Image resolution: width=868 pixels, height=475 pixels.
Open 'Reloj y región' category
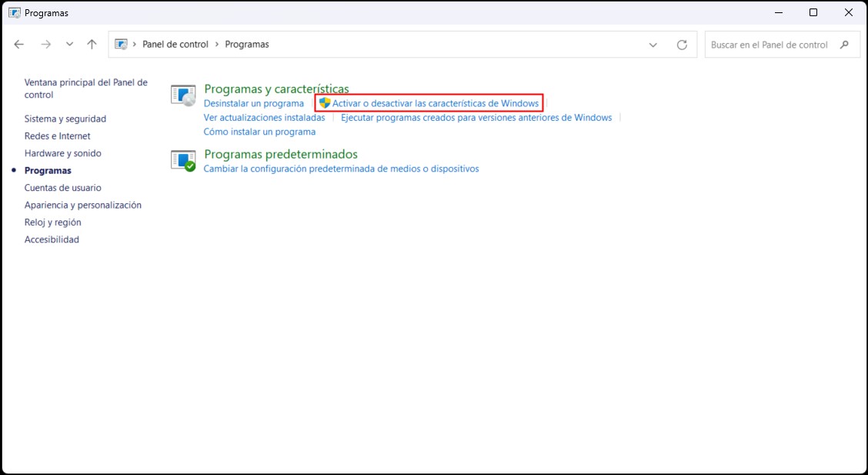coord(52,222)
